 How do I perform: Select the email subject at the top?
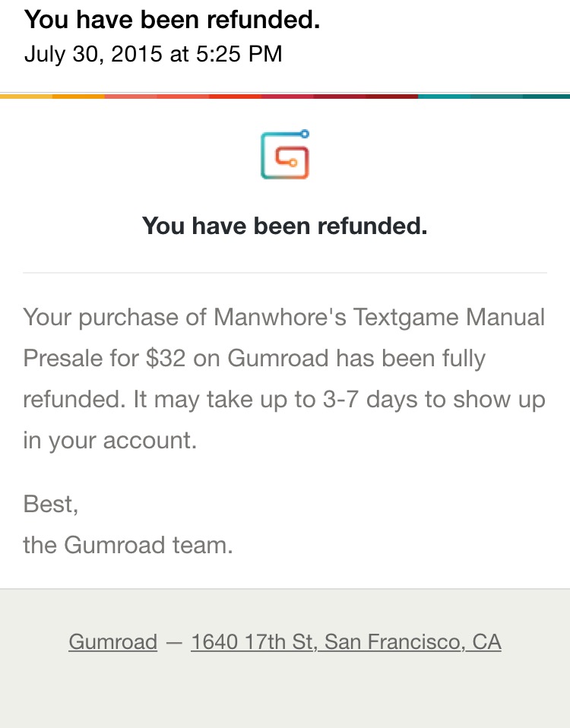point(173,20)
